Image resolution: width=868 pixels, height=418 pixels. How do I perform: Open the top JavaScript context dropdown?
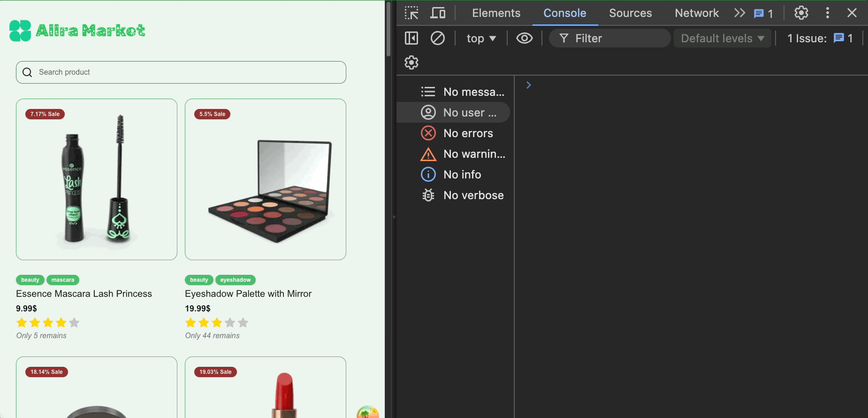pos(481,39)
